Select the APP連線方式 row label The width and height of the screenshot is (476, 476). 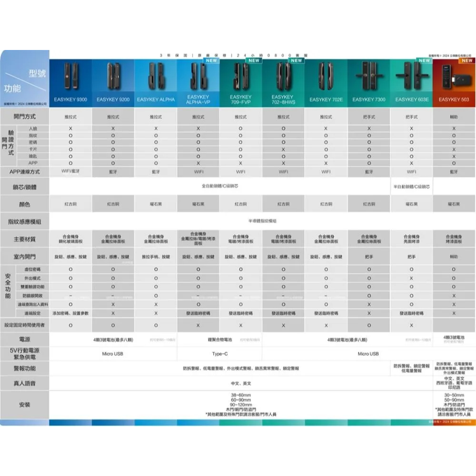(x=25, y=171)
